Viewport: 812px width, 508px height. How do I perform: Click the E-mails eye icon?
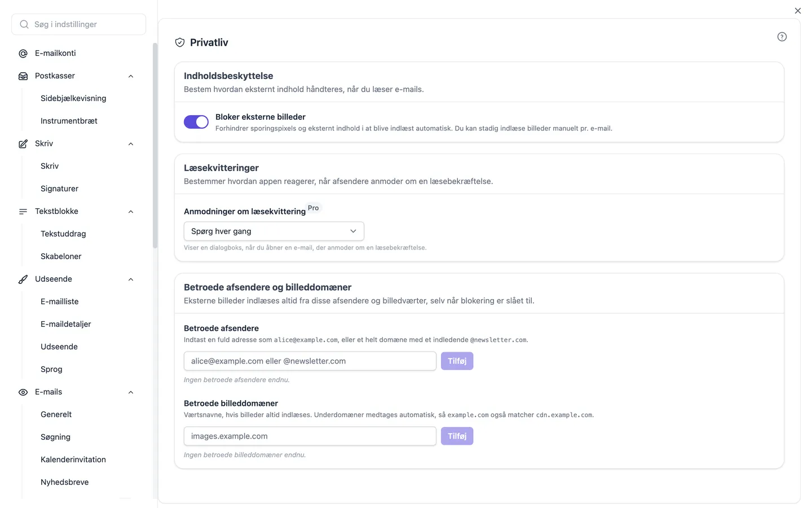point(23,392)
